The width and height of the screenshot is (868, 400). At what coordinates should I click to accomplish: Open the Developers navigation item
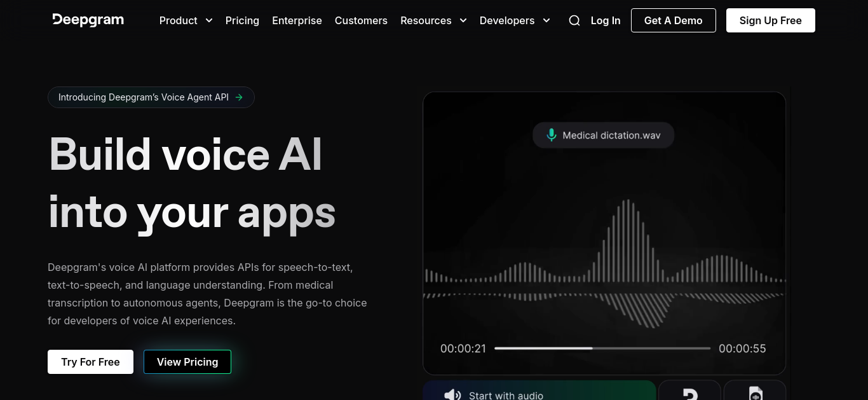pyautogui.click(x=507, y=20)
